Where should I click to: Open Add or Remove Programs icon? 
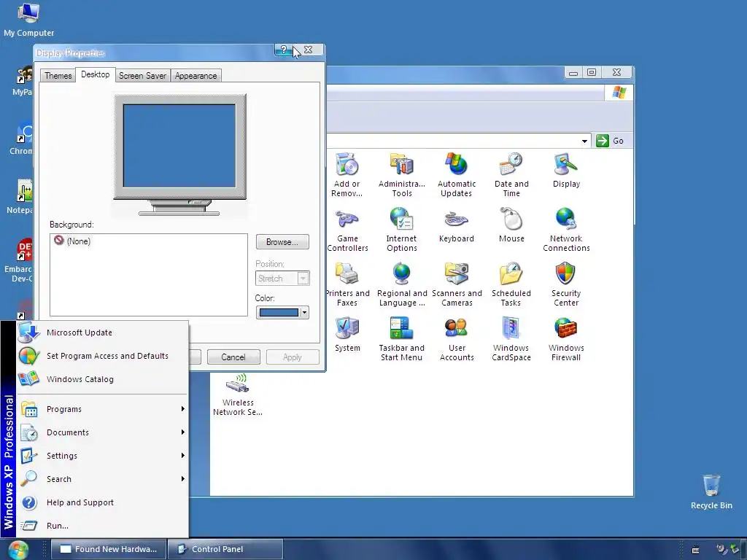tap(347, 175)
